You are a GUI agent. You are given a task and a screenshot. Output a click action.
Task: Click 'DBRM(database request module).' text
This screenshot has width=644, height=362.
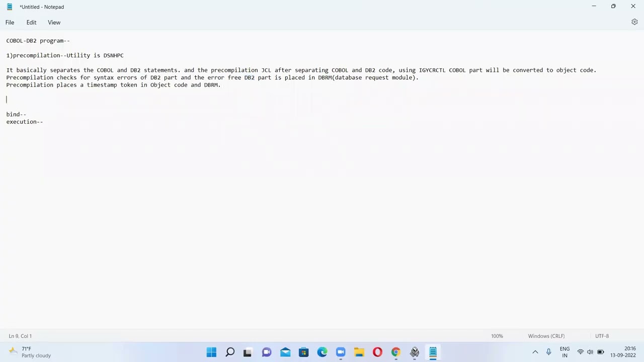[368, 77]
